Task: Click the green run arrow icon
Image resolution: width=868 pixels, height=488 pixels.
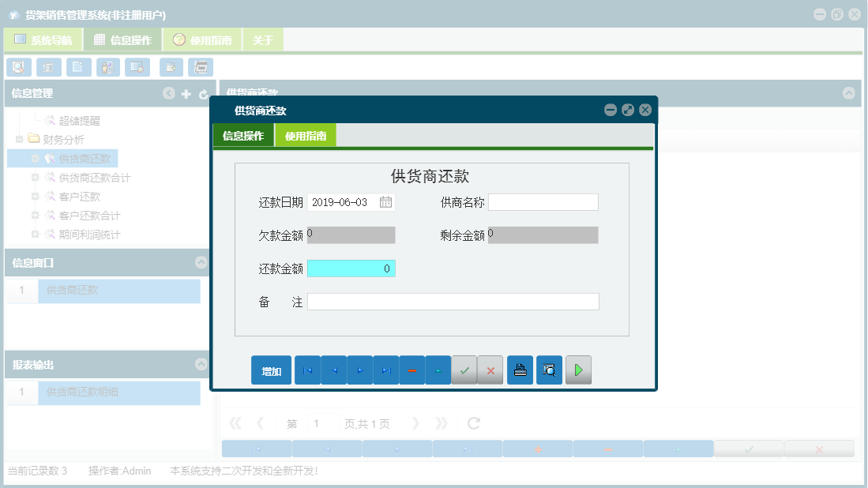Action: click(x=578, y=370)
